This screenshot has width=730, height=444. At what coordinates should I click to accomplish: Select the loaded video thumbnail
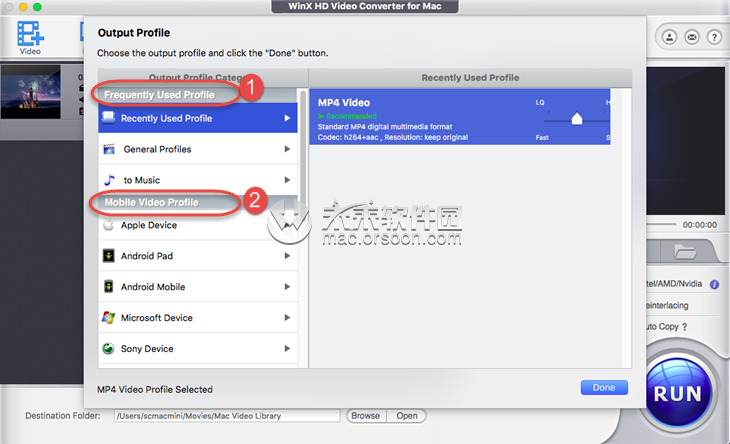pyautogui.click(x=31, y=92)
